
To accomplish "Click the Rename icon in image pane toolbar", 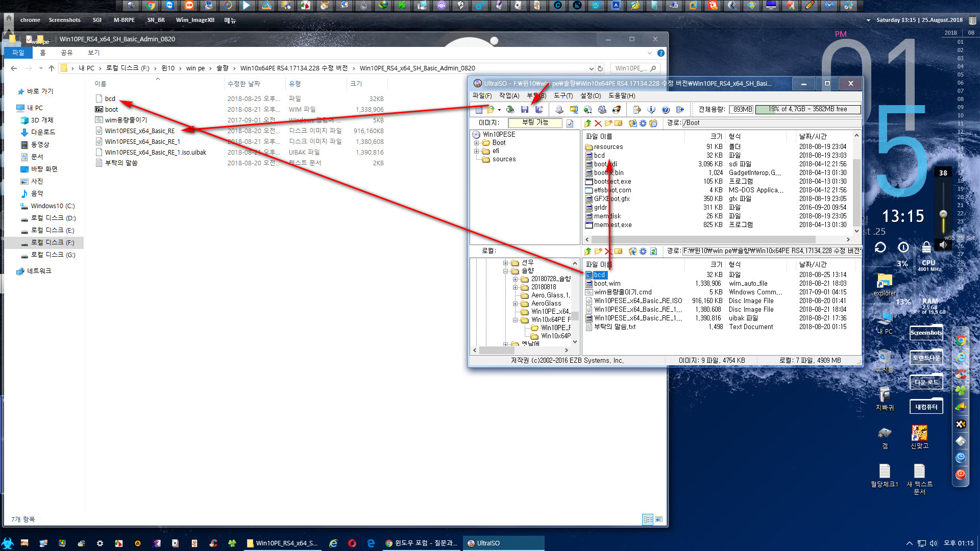I will [x=619, y=123].
